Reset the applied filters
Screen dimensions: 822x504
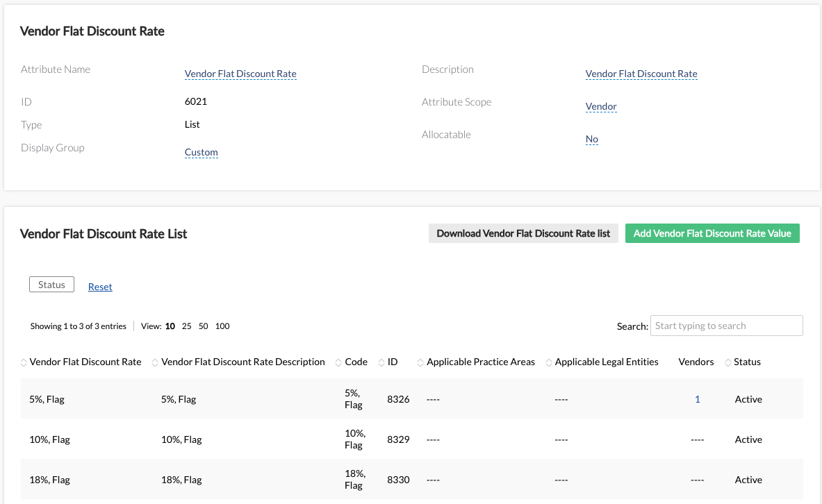[100, 287]
